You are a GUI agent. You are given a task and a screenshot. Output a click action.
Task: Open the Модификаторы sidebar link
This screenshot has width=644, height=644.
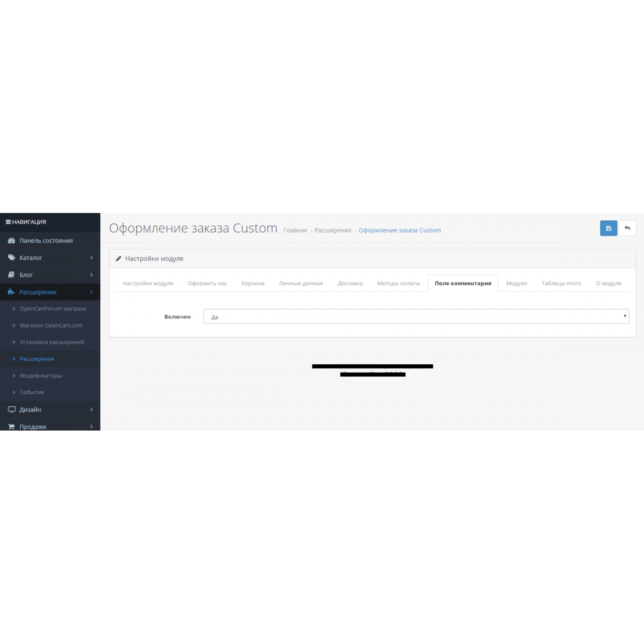click(x=40, y=375)
